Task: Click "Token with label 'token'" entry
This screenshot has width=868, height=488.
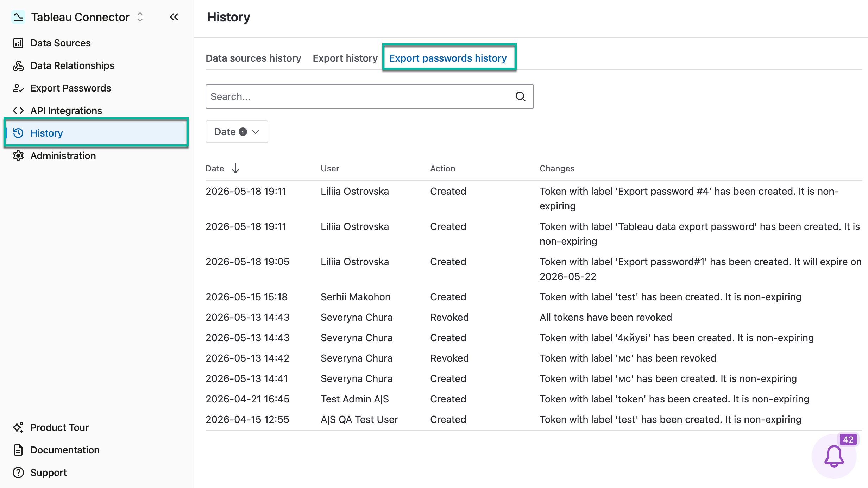Action: tap(674, 399)
